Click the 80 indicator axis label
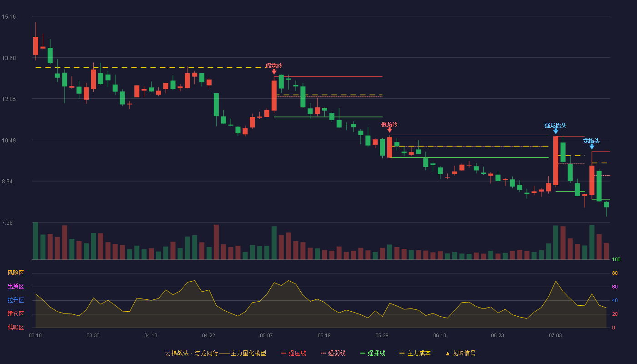 tap(615, 273)
